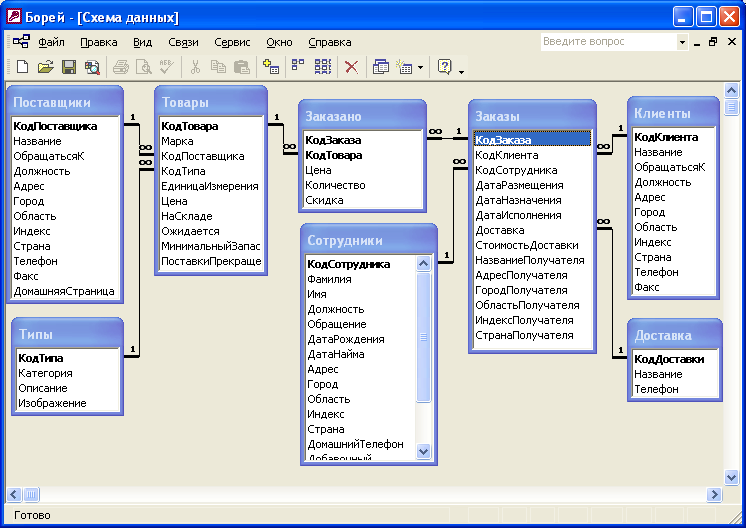This screenshot has height=528, width=746.
Task: Click the Cut scissors icon
Action: (195, 67)
